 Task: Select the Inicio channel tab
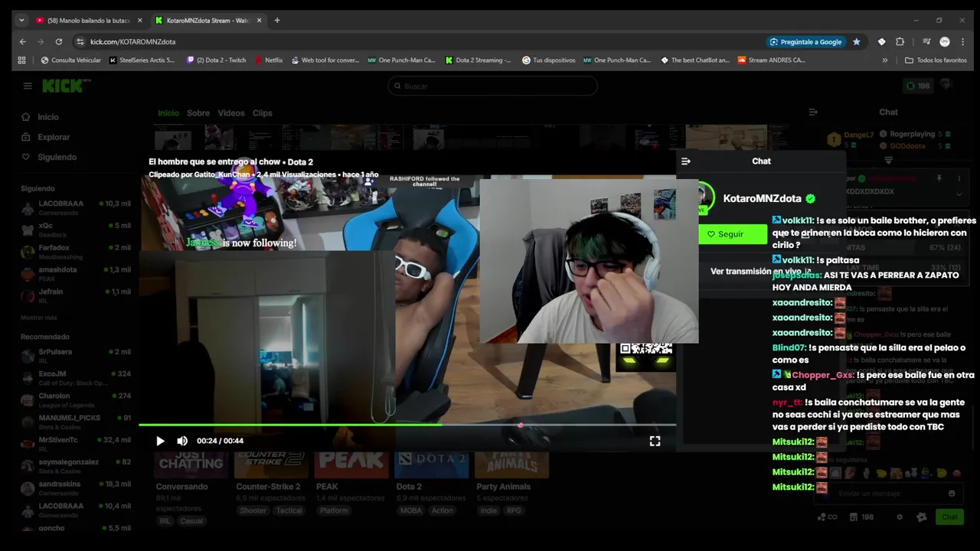(168, 113)
